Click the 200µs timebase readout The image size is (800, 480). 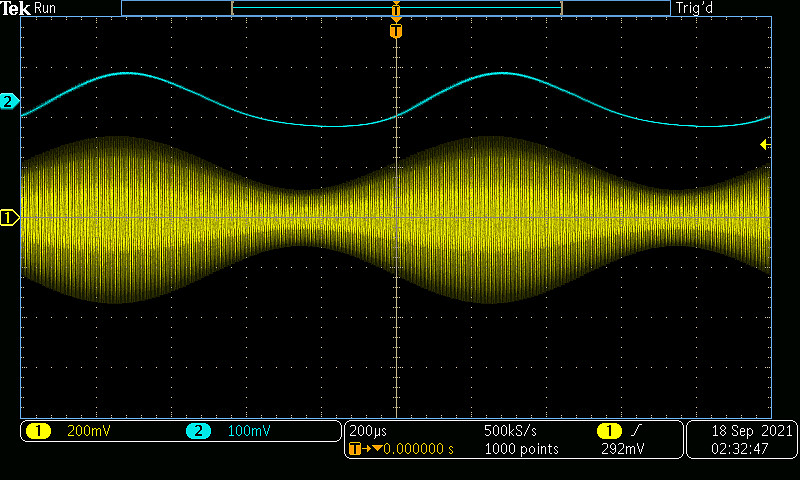click(x=368, y=431)
